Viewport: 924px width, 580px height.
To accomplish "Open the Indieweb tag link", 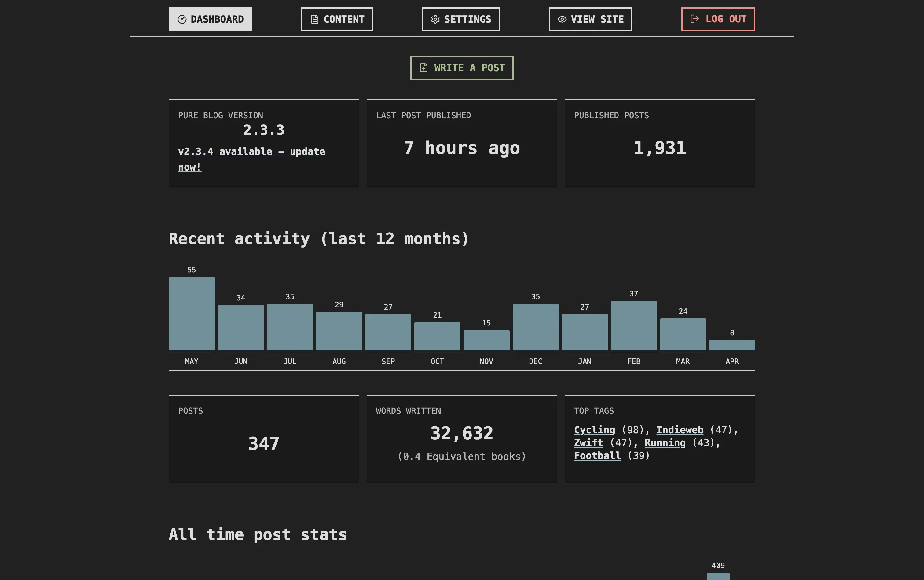I will 680,430.
